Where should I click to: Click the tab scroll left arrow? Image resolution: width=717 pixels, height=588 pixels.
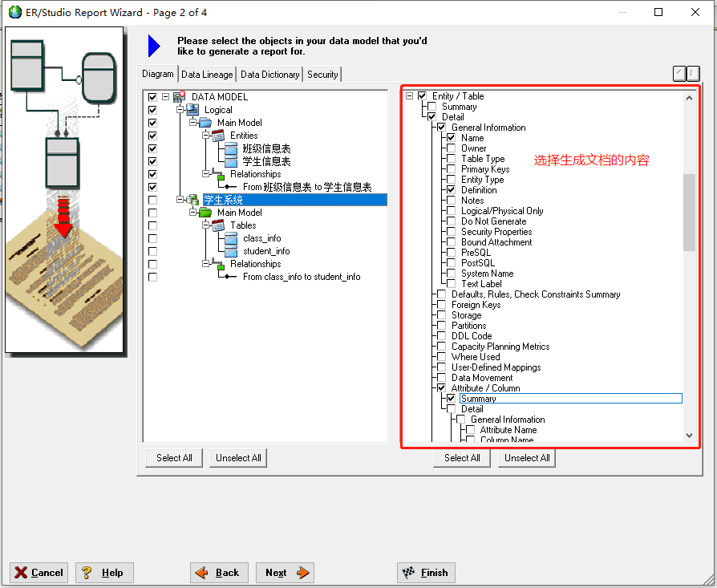pos(679,73)
